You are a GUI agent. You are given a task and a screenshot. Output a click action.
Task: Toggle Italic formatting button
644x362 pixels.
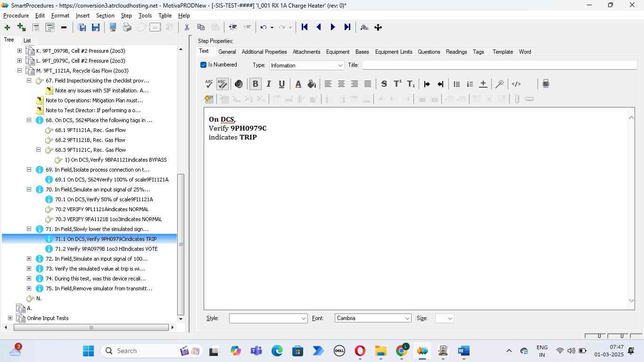tap(268, 84)
